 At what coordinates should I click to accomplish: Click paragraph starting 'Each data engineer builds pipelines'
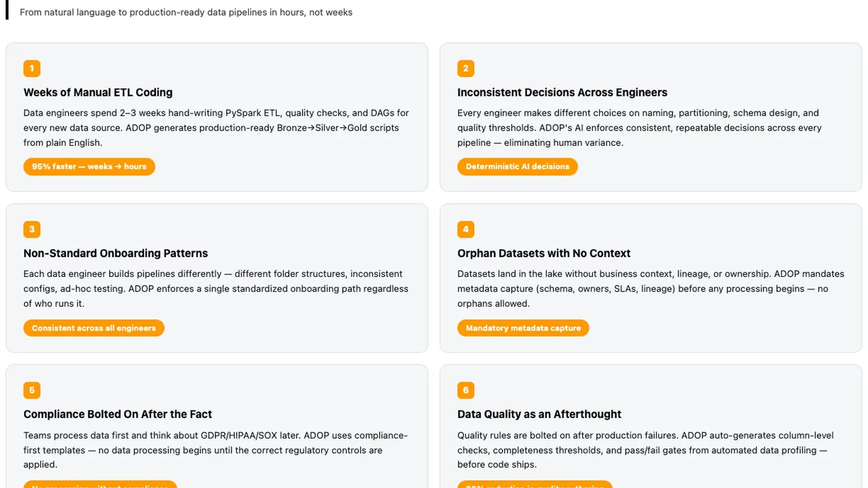click(216, 289)
